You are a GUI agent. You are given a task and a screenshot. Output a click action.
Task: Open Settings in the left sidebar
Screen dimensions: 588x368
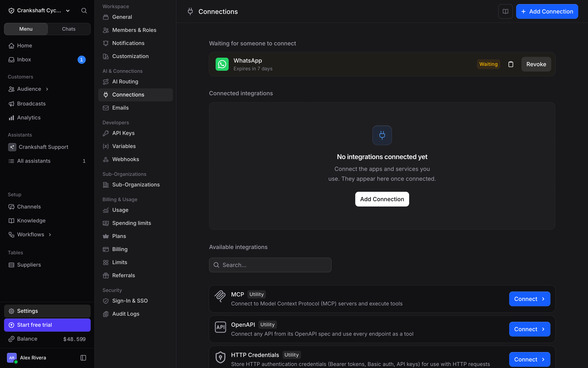coord(47,311)
